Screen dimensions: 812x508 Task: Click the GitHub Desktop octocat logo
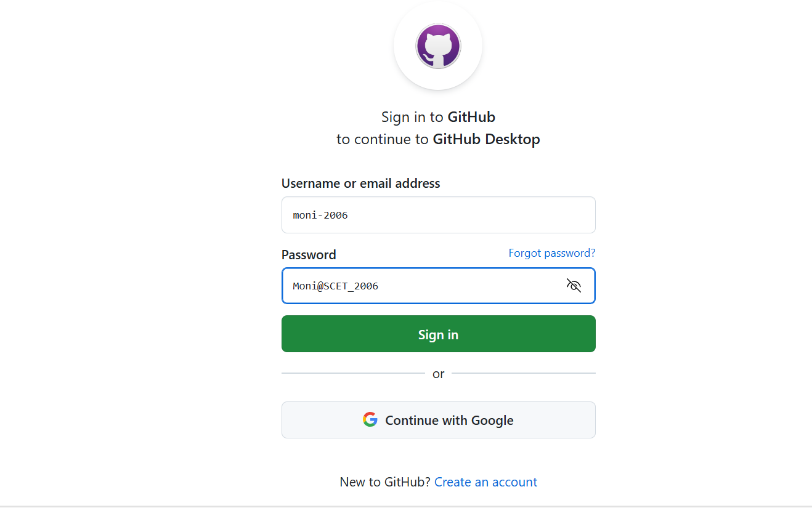(438, 46)
